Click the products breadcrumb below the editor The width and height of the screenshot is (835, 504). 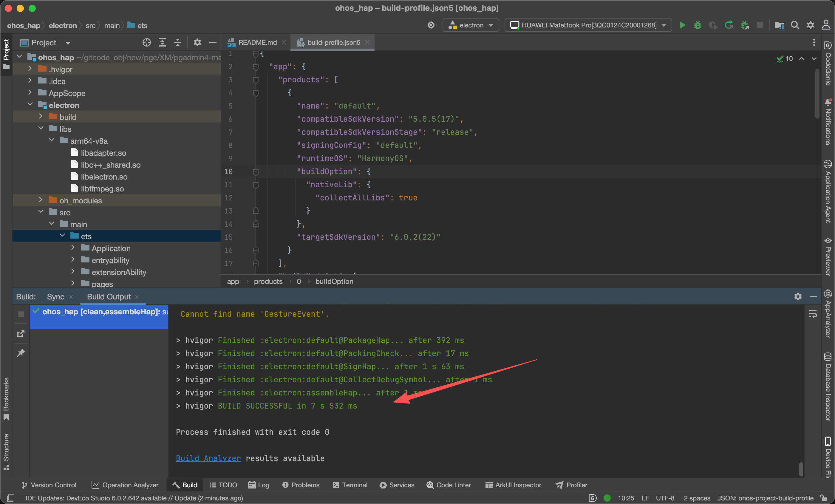(x=268, y=281)
